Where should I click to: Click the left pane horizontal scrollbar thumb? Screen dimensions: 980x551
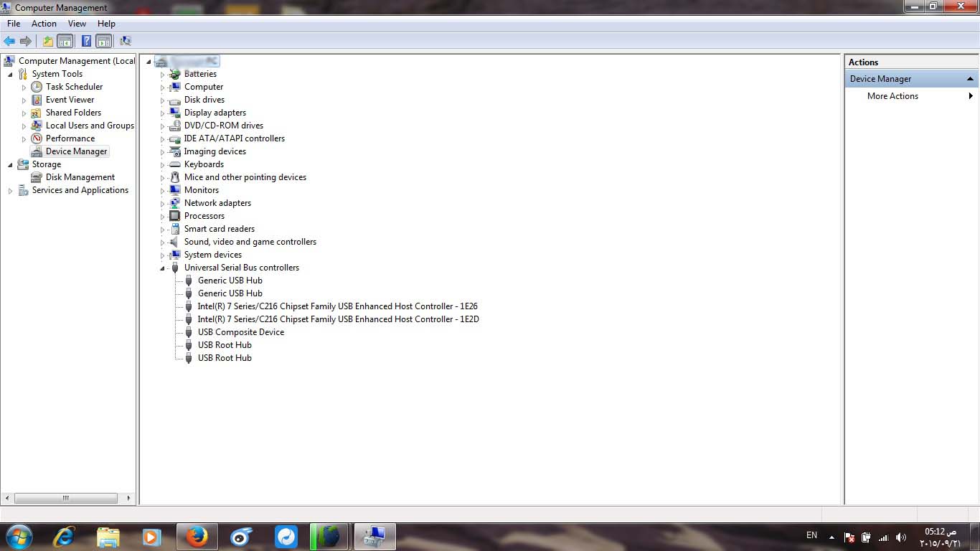(65, 498)
